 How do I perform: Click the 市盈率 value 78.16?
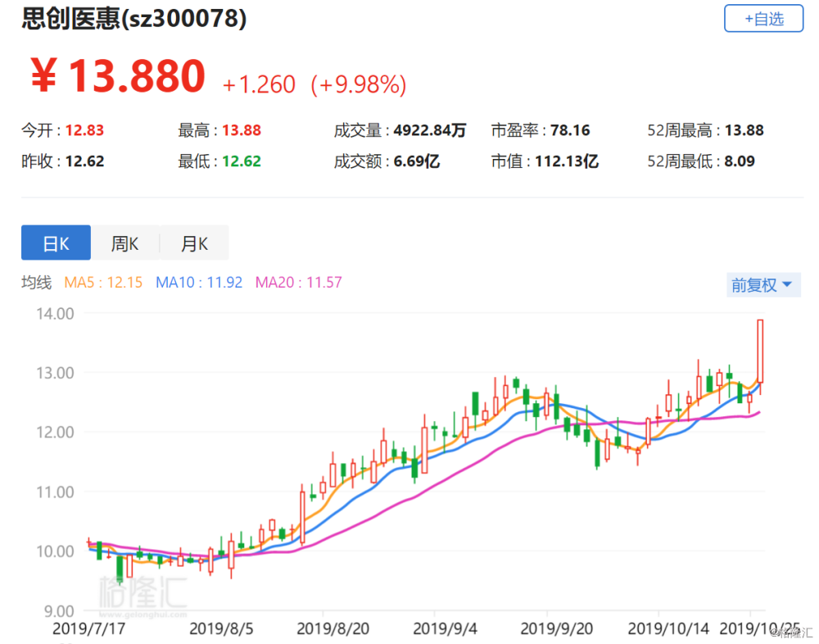[570, 130]
